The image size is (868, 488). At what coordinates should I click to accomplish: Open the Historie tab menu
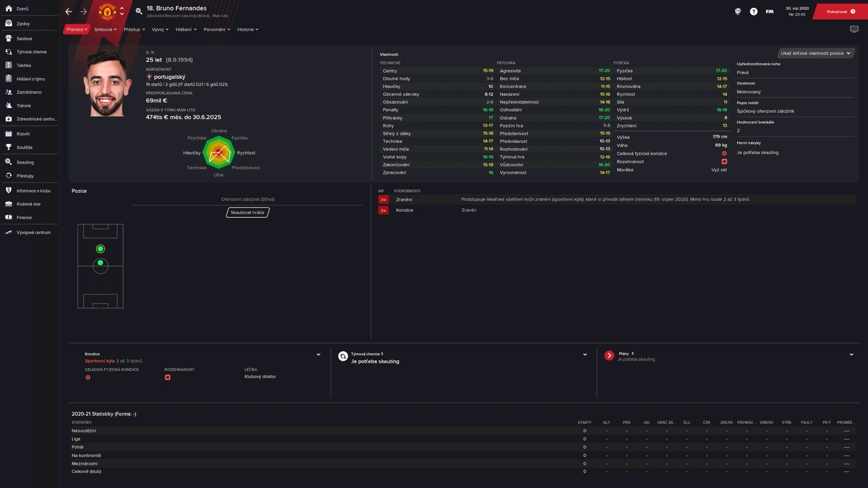(x=248, y=29)
